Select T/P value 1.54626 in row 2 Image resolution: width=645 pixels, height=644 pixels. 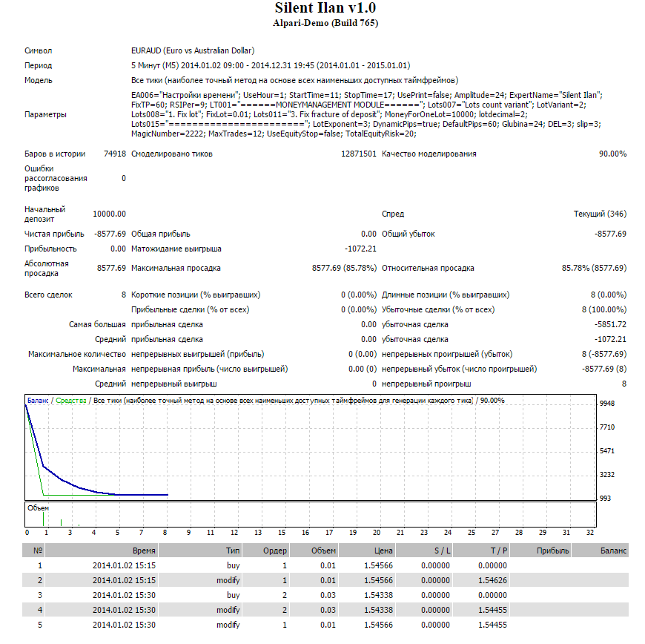tap(492, 580)
